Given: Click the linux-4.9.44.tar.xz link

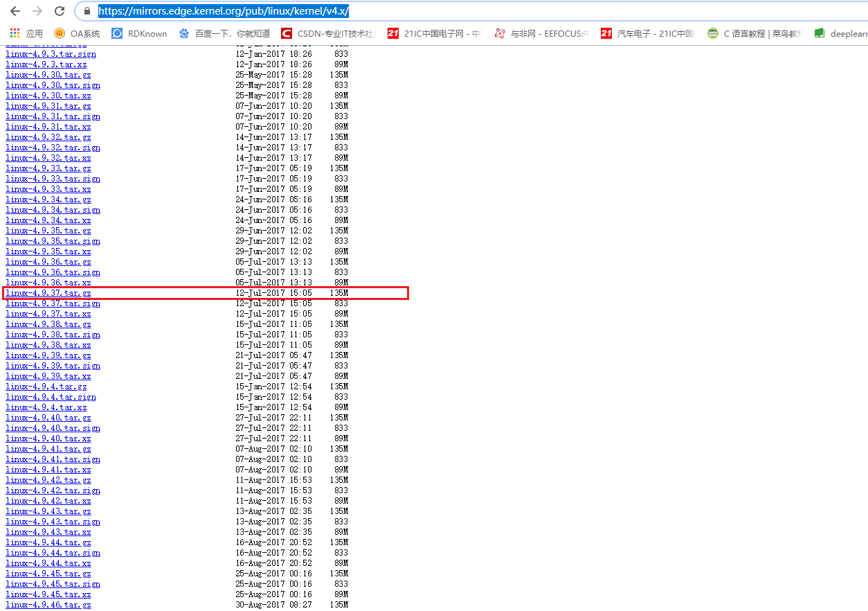Looking at the screenshot, I should tap(48, 563).
